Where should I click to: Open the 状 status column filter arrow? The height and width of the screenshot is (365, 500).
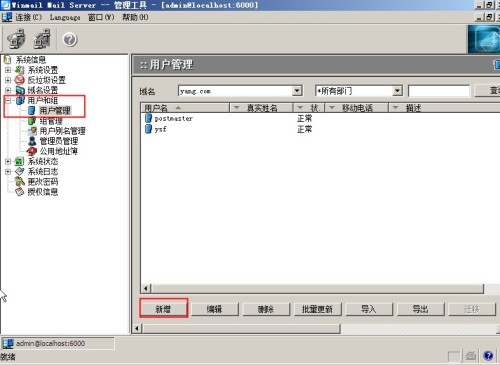coord(300,108)
